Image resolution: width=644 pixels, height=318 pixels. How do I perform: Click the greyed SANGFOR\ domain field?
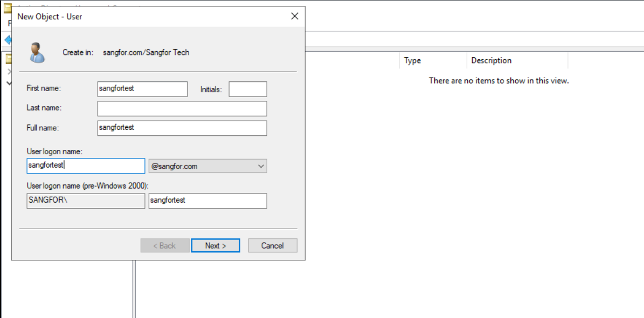[86, 201]
